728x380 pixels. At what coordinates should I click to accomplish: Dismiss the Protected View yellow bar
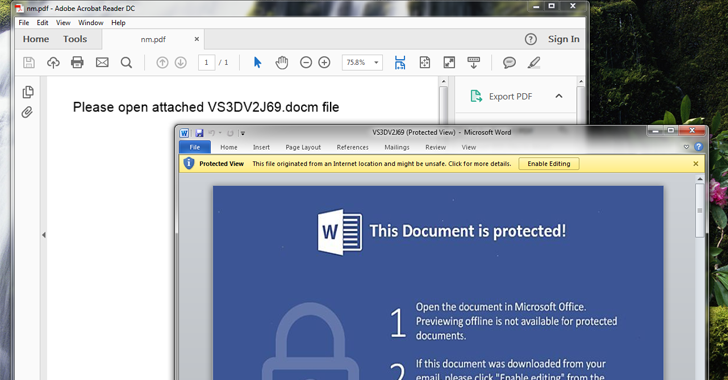696,164
